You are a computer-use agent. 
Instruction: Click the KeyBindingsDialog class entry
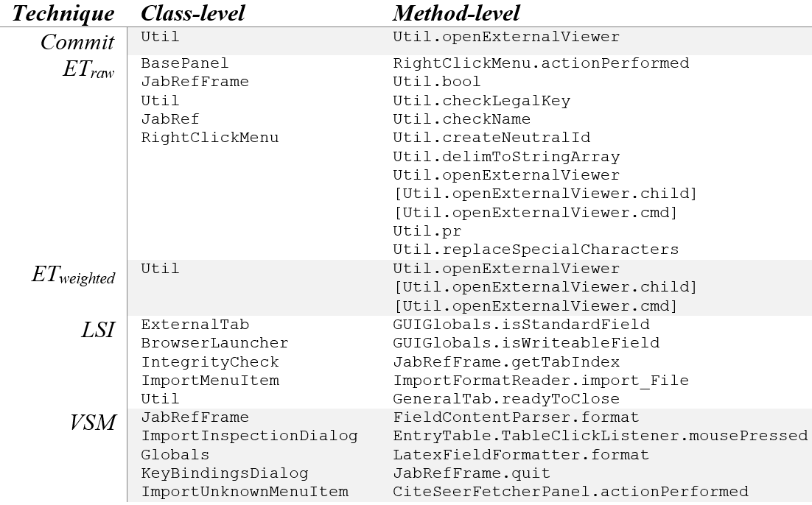point(224,473)
